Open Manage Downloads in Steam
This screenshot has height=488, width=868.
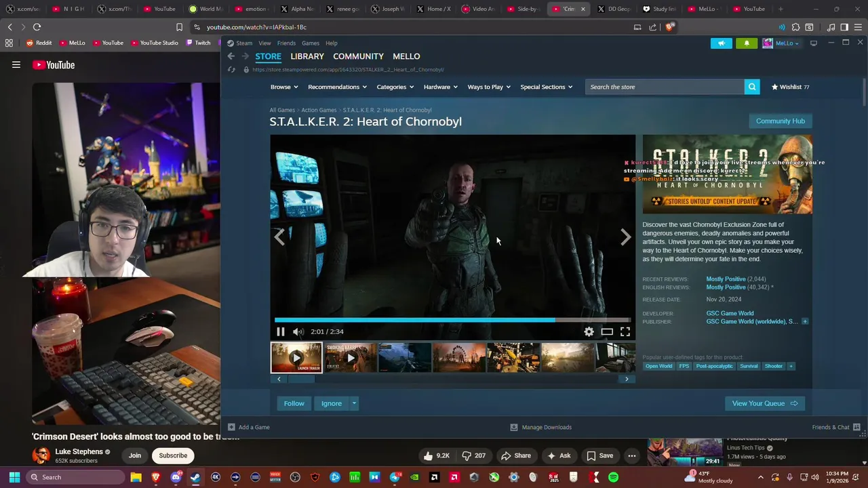[x=540, y=427]
